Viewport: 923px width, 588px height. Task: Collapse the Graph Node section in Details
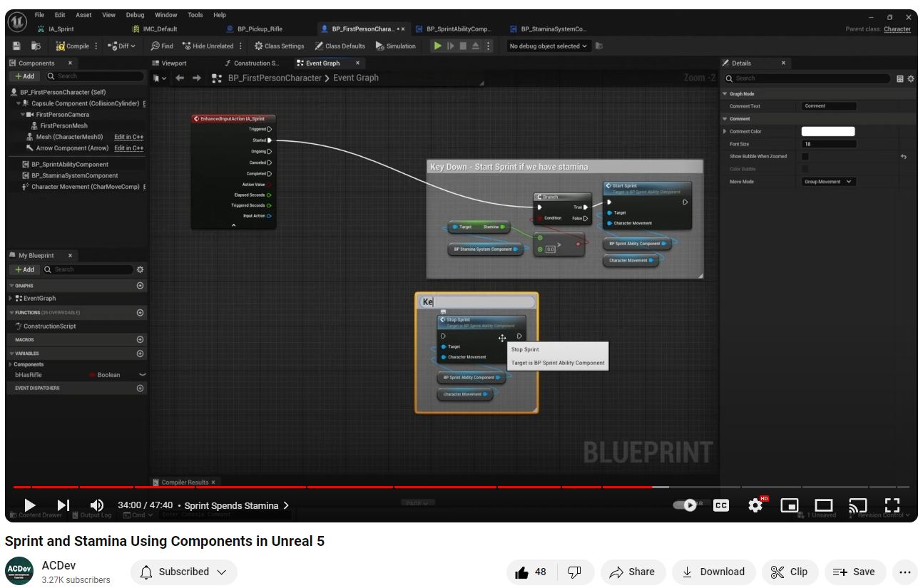[x=725, y=94]
